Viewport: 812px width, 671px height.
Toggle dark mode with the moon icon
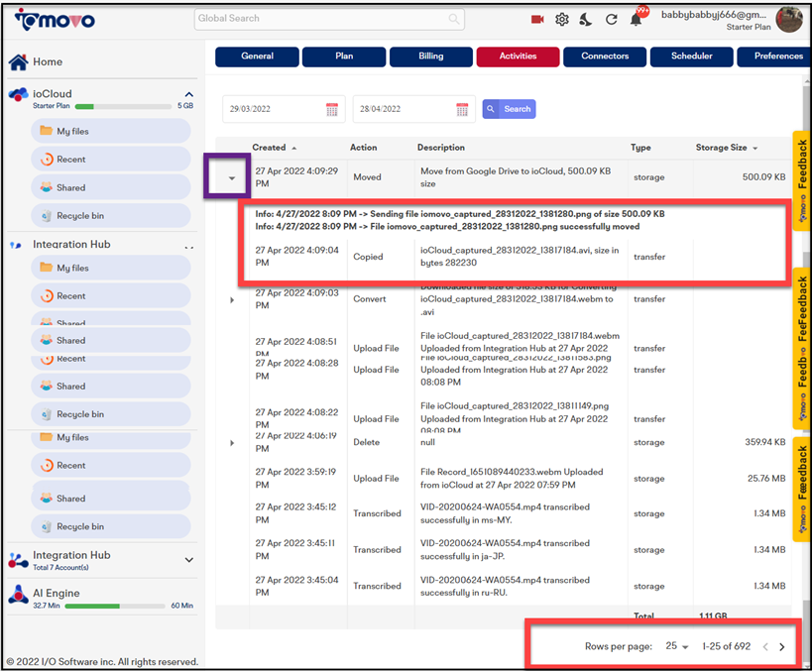(x=586, y=20)
